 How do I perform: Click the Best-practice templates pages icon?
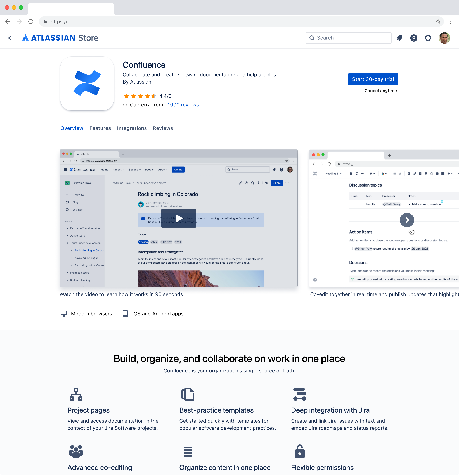(188, 394)
